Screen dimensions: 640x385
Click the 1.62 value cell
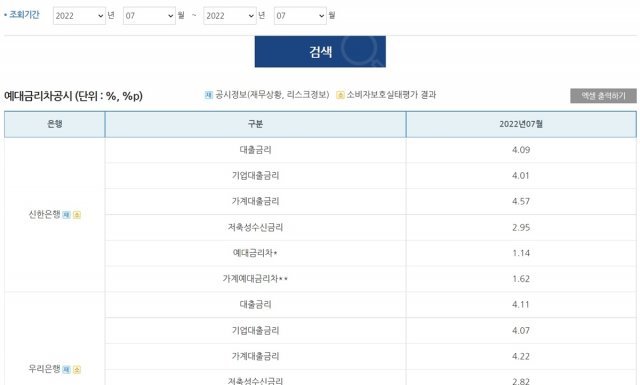coord(521,279)
